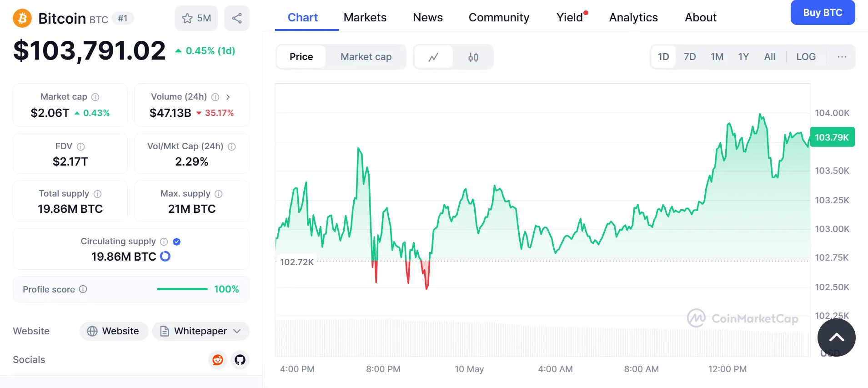The width and height of the screenshot is (868, 388).
Task: Click the 21M BTC max supply value
Action: (192, 209)
